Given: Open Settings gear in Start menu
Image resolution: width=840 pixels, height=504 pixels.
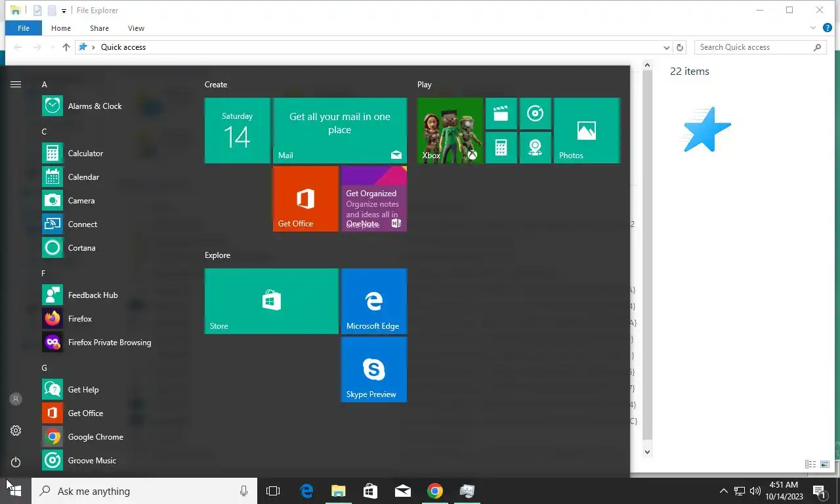Looking at the screenshot, I should [16, 430].
